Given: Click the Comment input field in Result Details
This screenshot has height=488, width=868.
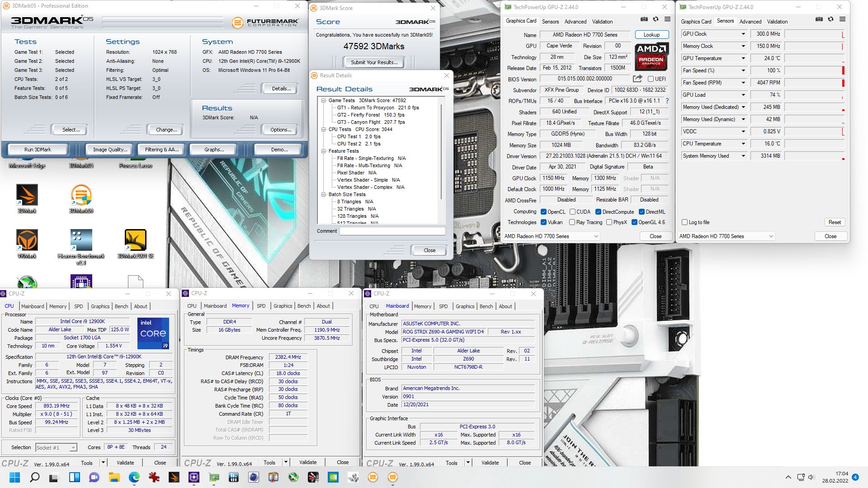Looking at the screenshot, I should (393, 231).
